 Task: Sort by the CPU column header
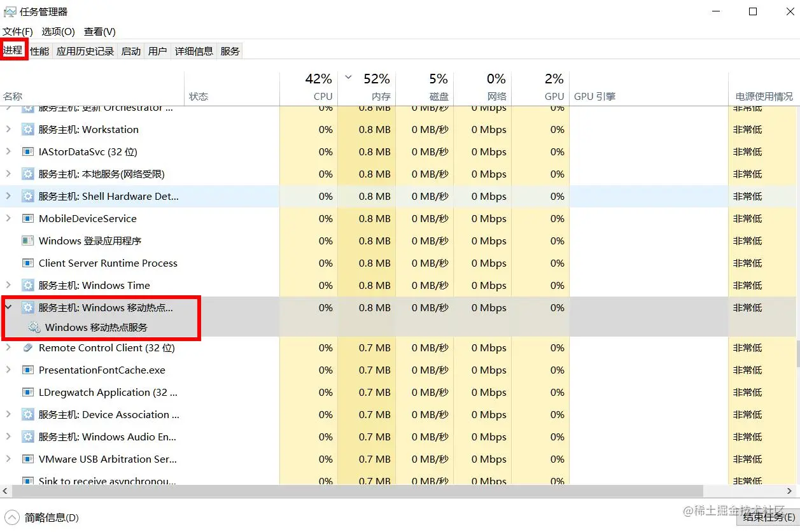(309, 89)
